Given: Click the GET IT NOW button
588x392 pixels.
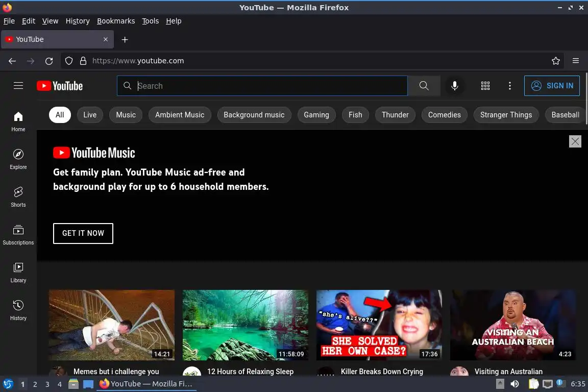Looking at the screenshot, I should [83, 233].
